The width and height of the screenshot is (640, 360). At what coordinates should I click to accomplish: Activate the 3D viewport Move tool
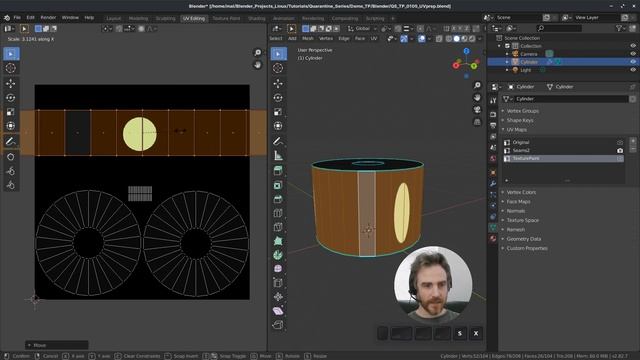278,84
